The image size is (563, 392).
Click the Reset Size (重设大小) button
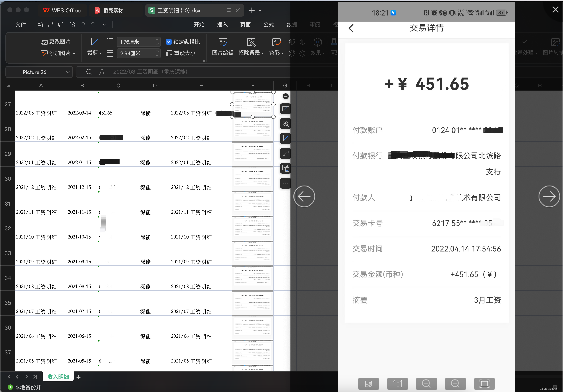(x=181, y=53)
